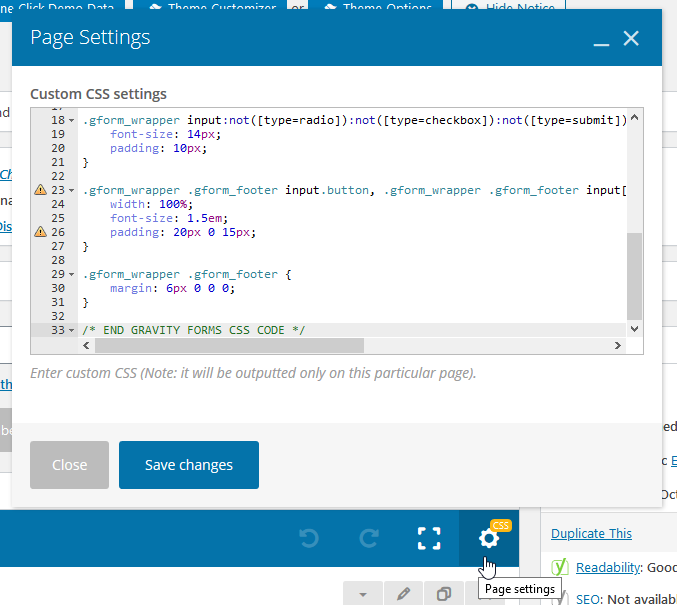This screenshot has height=605, width=677.
Task: Open the Duplicate This link
Action: [591, 533]
